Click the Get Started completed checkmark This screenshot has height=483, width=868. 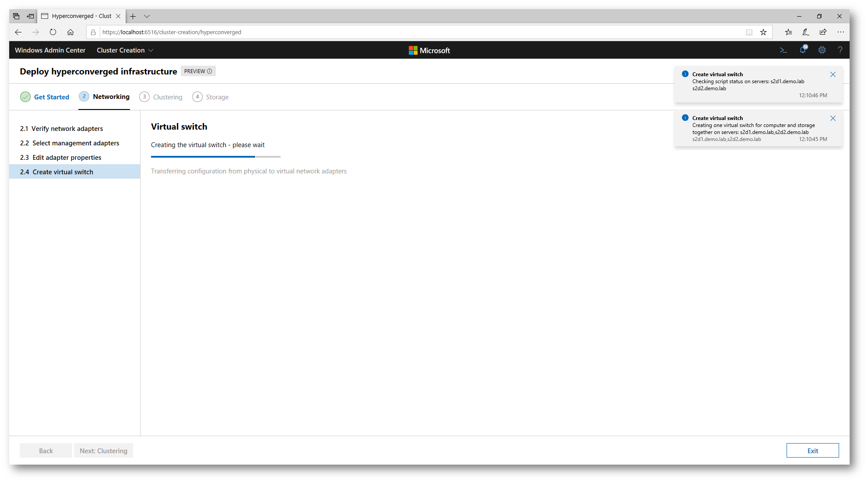coord(25,97)
